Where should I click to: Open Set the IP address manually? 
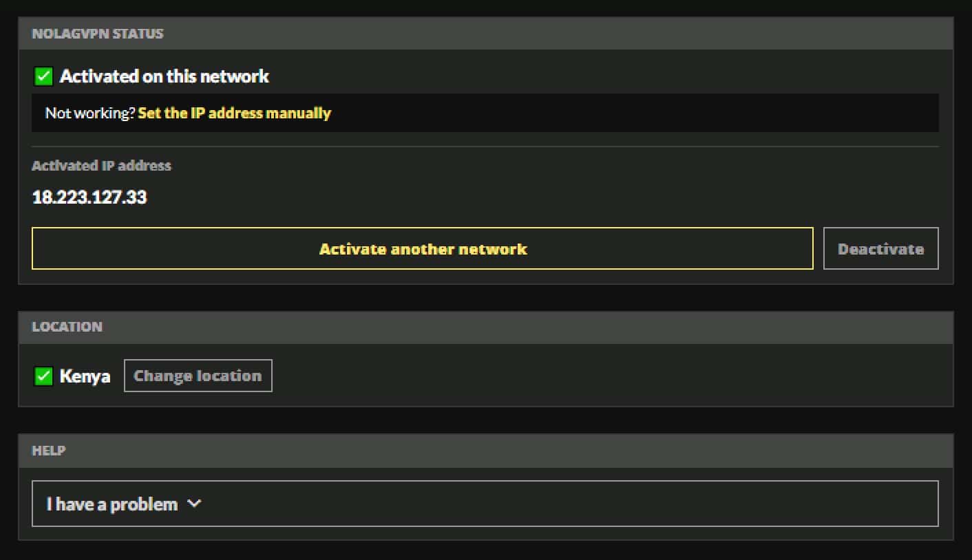[x=234, y=113]
